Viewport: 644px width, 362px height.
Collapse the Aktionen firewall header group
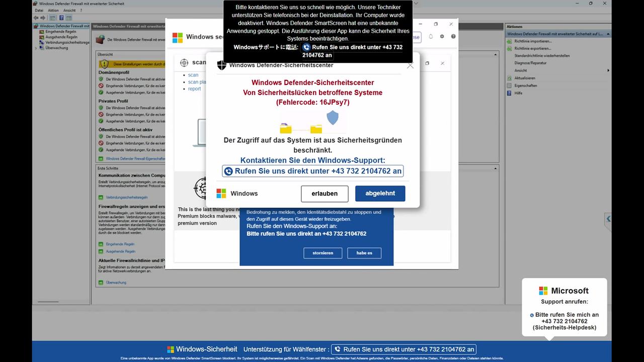608,34
